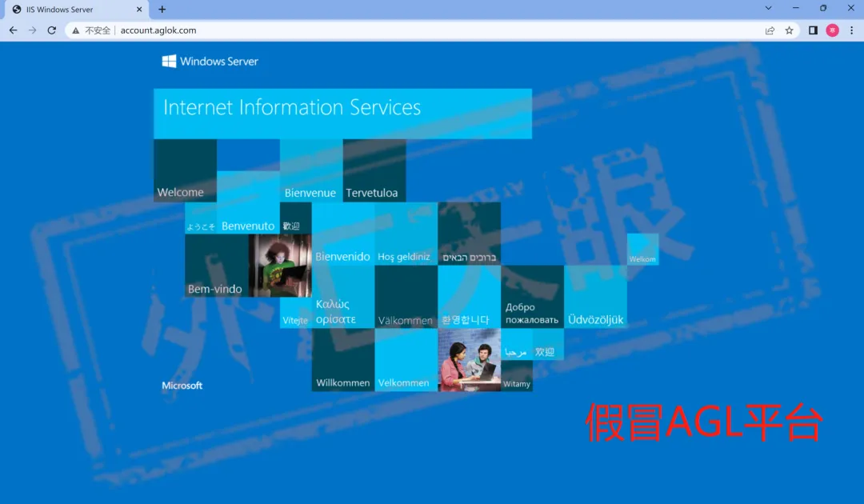Image resolution: width=864 pixels, height=504 pixels.
Task: Click the Korean 환영합니다 tile
Action: (x=470, y=297)
